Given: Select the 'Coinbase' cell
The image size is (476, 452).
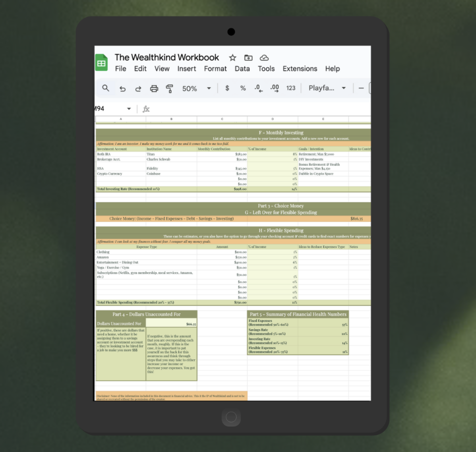Looking at the screenshot, I should pos(172,174).
